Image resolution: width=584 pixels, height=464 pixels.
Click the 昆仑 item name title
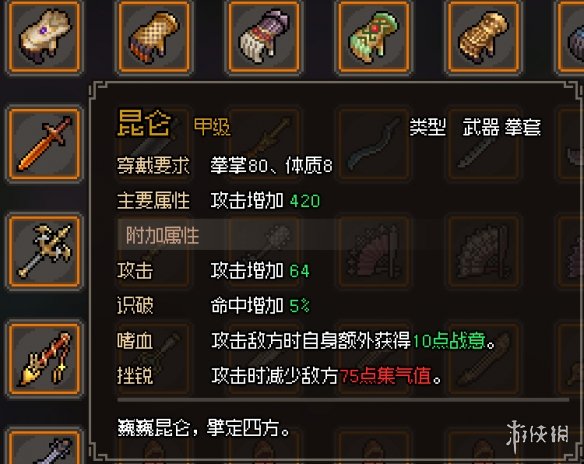click(x=144, y=123)
